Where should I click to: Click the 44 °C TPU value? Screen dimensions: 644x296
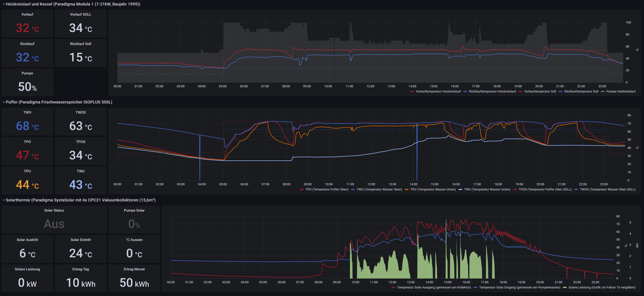point(27,185)
